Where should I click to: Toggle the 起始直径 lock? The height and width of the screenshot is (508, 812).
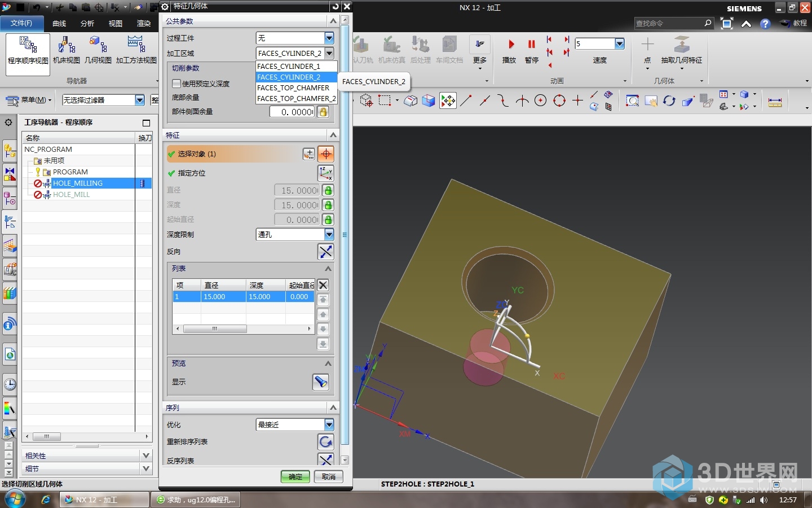(x=328, y=220)
